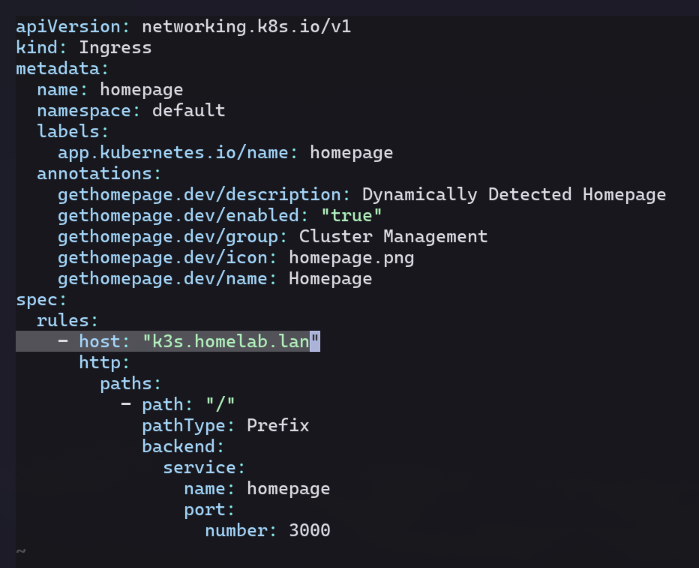Click the namespace value default
The width and height of the screenshot is (699, 568).
[x=188, y=110]
